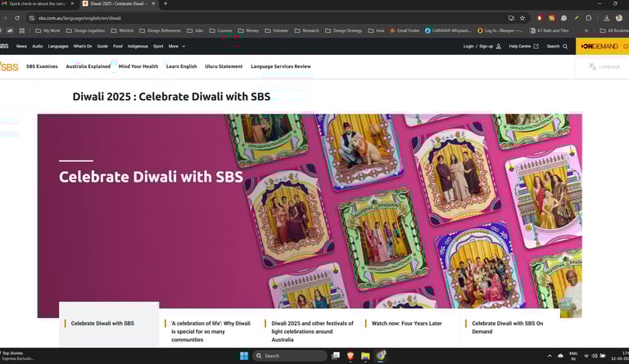629x364 pixels.
Task: Click the pencil extension icon in toolbar
Action: 577,18
